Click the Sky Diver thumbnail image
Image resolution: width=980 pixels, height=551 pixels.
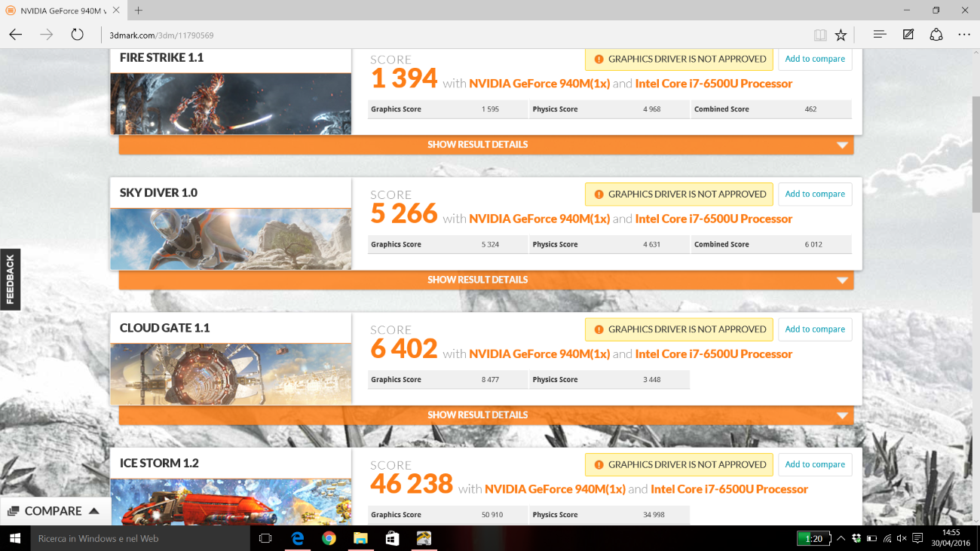point(231,239)
